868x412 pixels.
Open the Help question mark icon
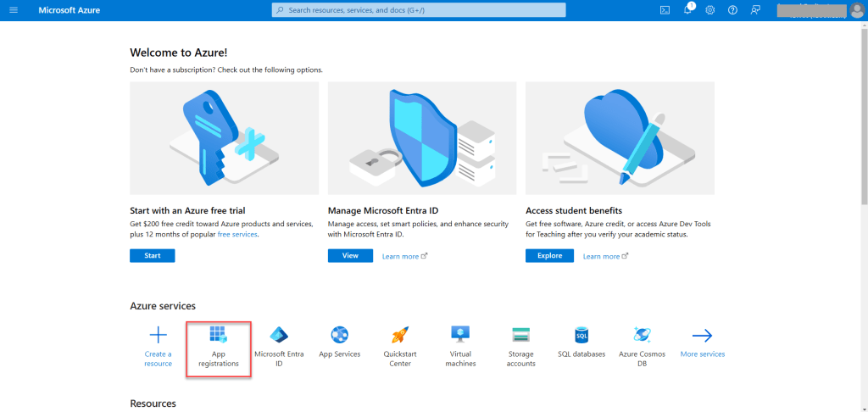732,10
